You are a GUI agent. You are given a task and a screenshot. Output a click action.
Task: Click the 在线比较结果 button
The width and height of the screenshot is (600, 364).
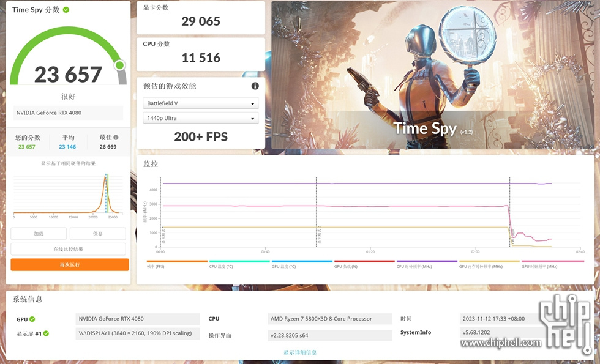68,249
